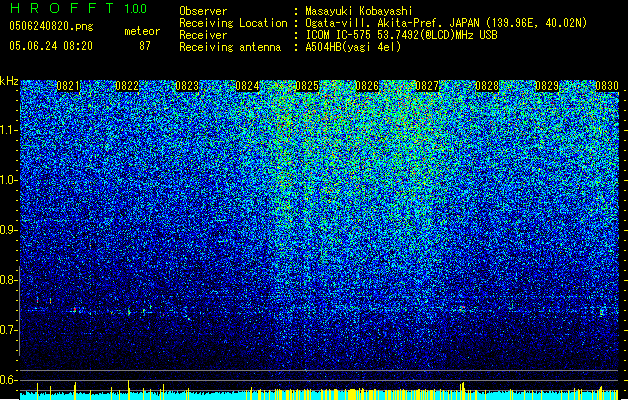629x400 pixels.
Task: Click the 0825 time marker
Action: click(x=307, y=86)
